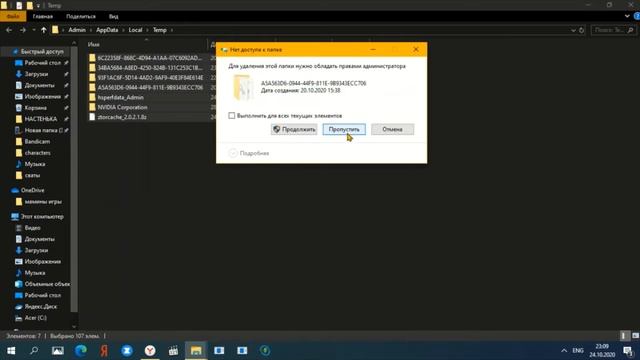Tick the "Выполнить для всех текущих элементов" checkbox

coord(232,116)
